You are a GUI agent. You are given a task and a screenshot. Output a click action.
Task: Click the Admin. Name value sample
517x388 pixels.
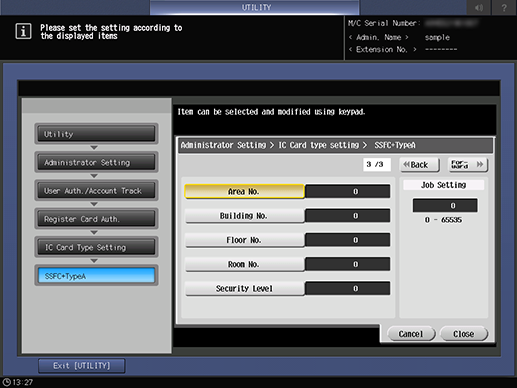[437, 37]
